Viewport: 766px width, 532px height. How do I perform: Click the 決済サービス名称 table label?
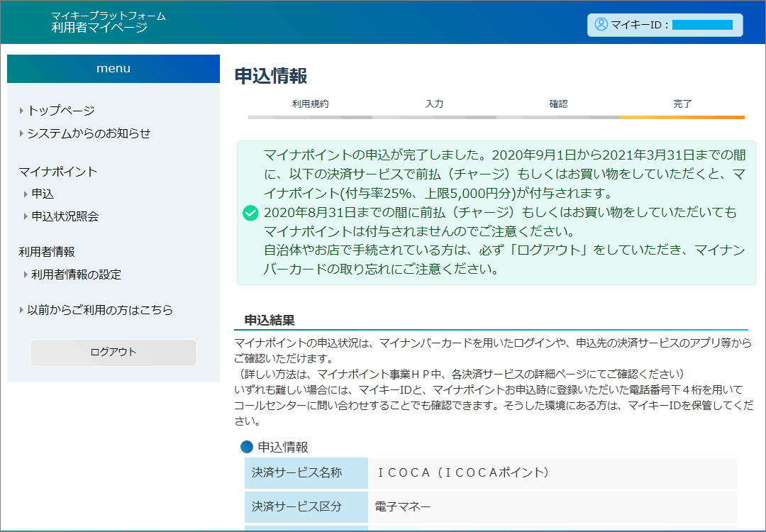[x=306, y=473]
